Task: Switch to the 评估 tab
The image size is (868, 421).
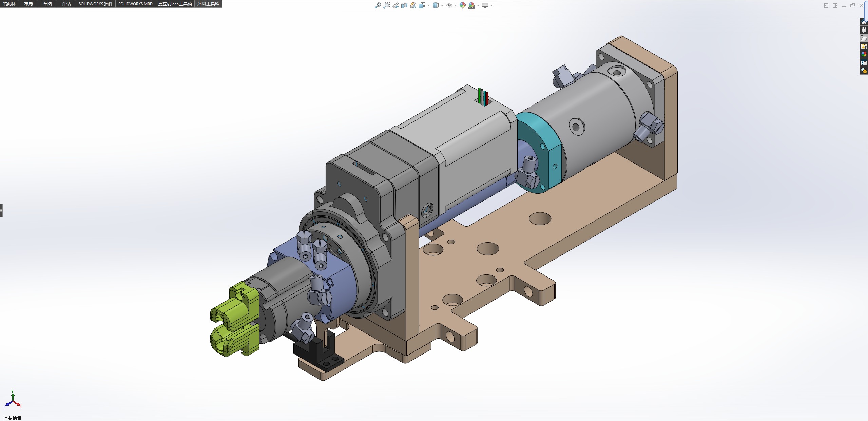Action: click(x=66, y=4)
